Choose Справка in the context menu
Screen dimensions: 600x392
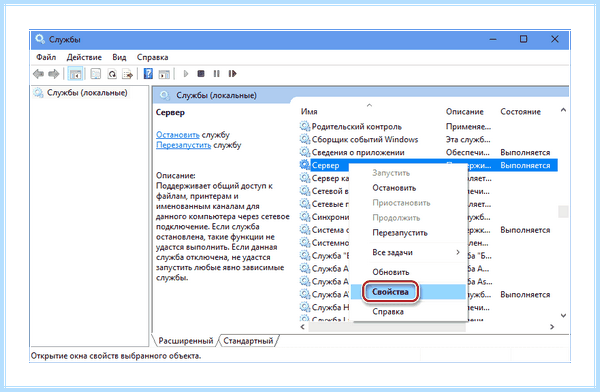point(388,312)
